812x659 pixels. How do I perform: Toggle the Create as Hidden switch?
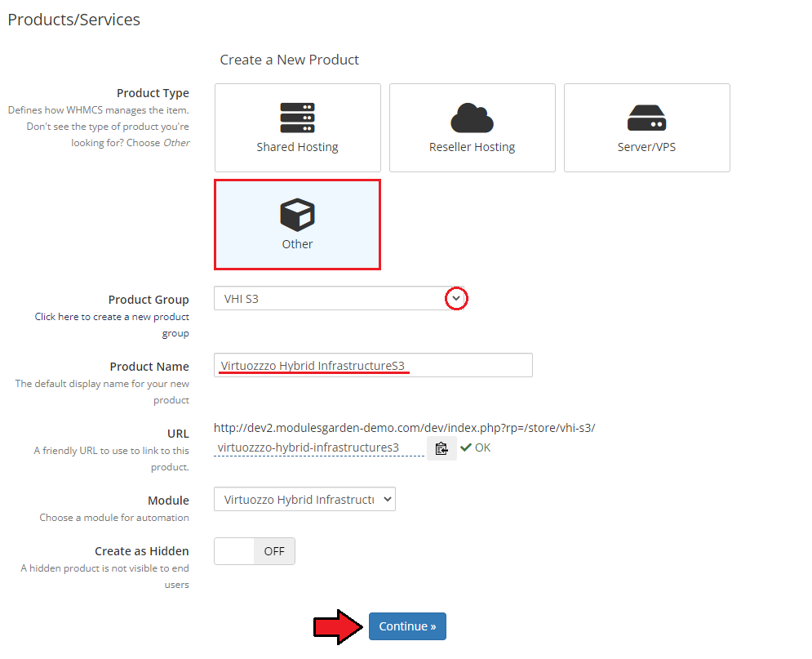click(255, 551)
